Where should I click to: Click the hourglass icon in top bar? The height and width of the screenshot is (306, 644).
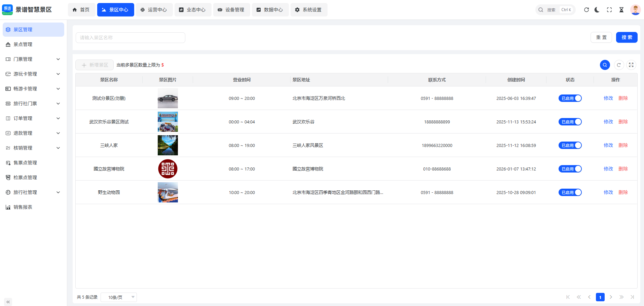point(621,10)
